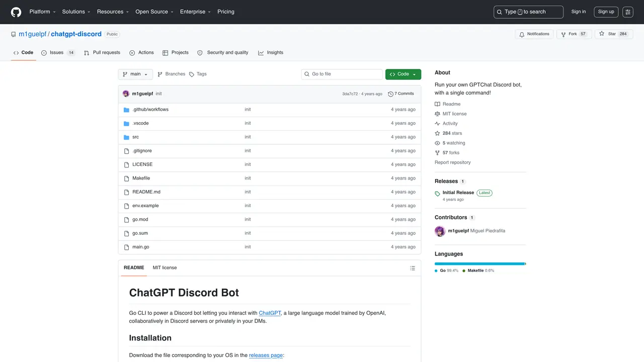This screenshot has width=644, height=362.
Task: Expand the Solutions dropdown menu
Action: 76,12
